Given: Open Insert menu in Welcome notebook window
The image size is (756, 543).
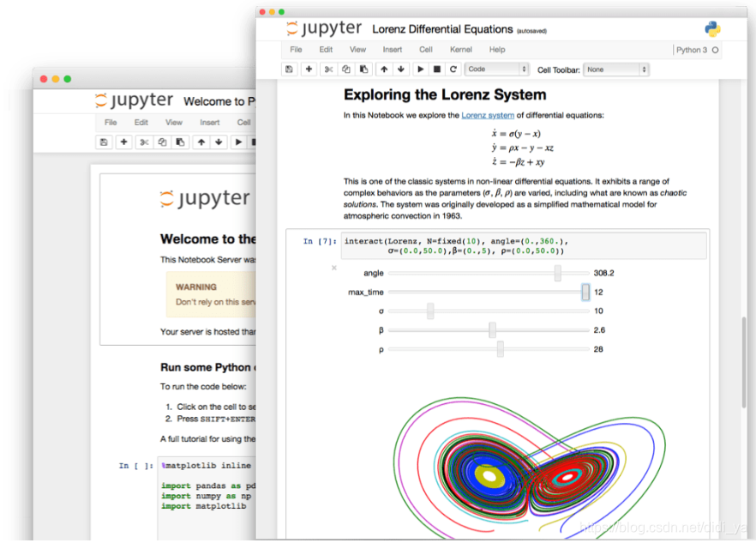Looking at the screenshot, I should tap(210, 122).
